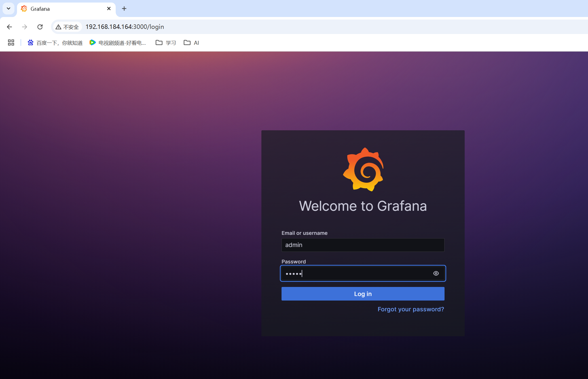Select the address bar URL
The width and height of the screenshot is (588, 379).
coord(125,27)
